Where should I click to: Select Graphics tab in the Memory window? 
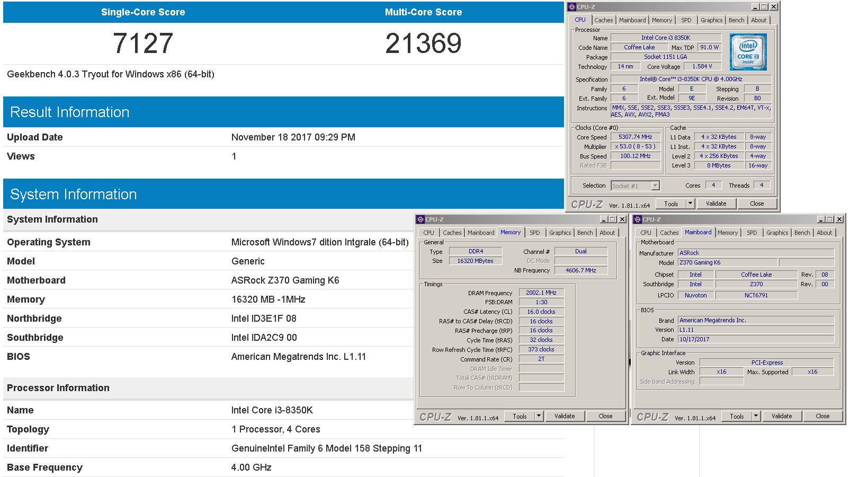560,233
